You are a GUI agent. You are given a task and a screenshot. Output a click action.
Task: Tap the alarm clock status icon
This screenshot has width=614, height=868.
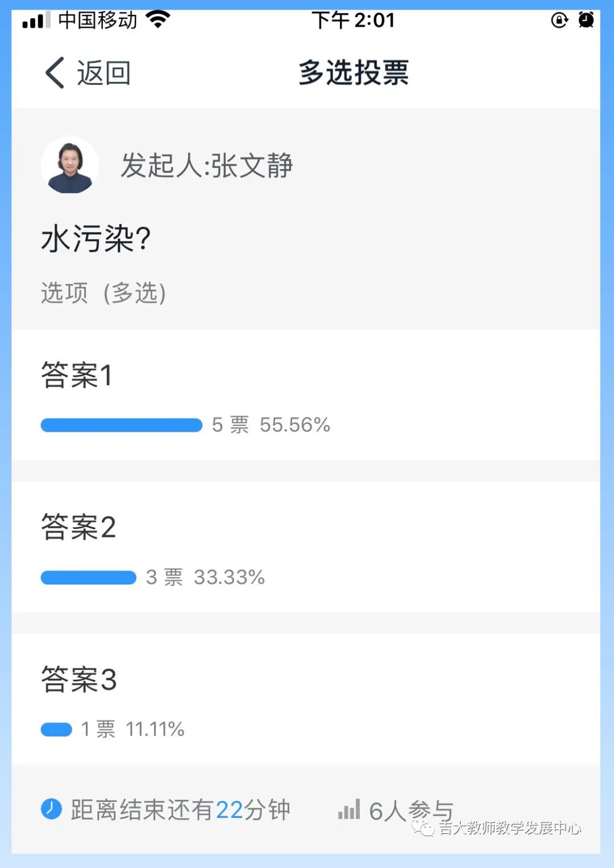(586, 20)
